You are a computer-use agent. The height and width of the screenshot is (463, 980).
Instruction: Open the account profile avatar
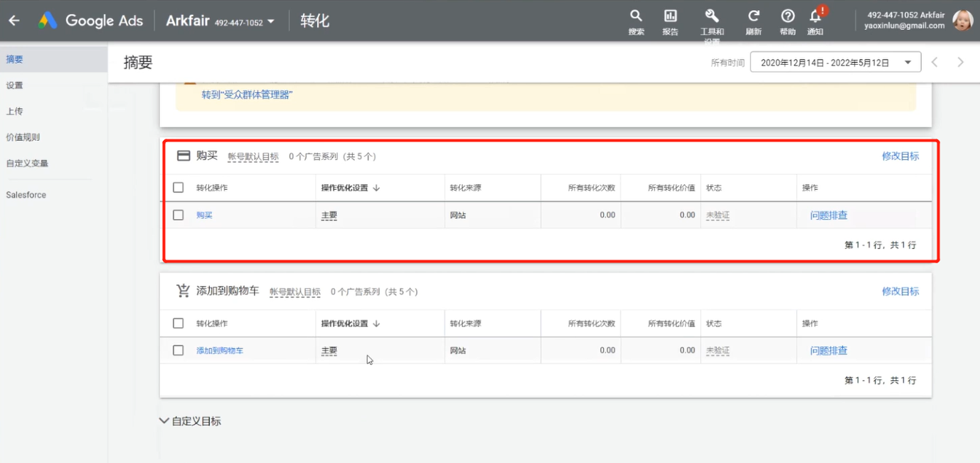(962, 21)
